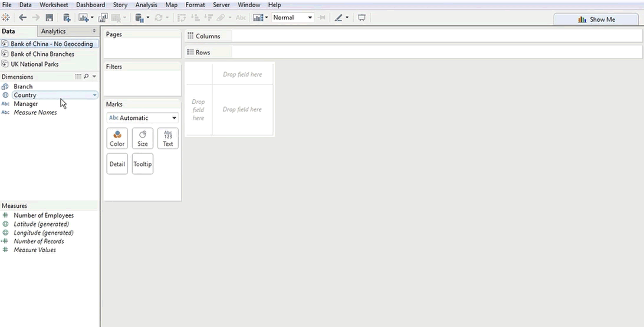
Task: Expand the marks type Automatic dropdown
Action: [x=173, y=118]
